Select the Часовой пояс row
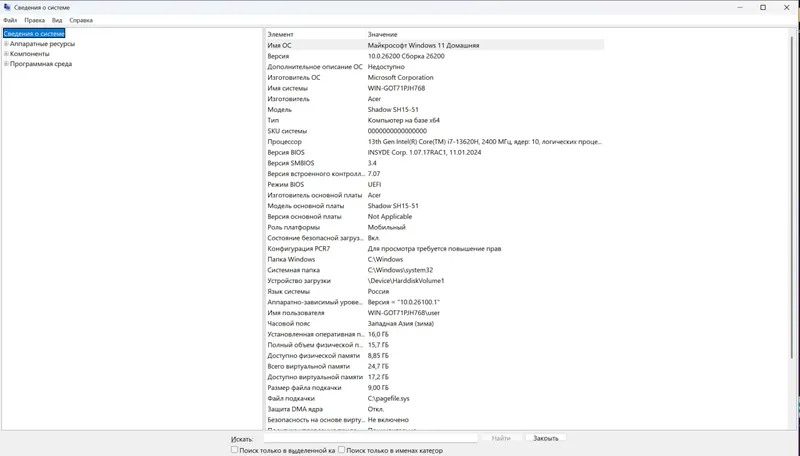 point(435,324)
